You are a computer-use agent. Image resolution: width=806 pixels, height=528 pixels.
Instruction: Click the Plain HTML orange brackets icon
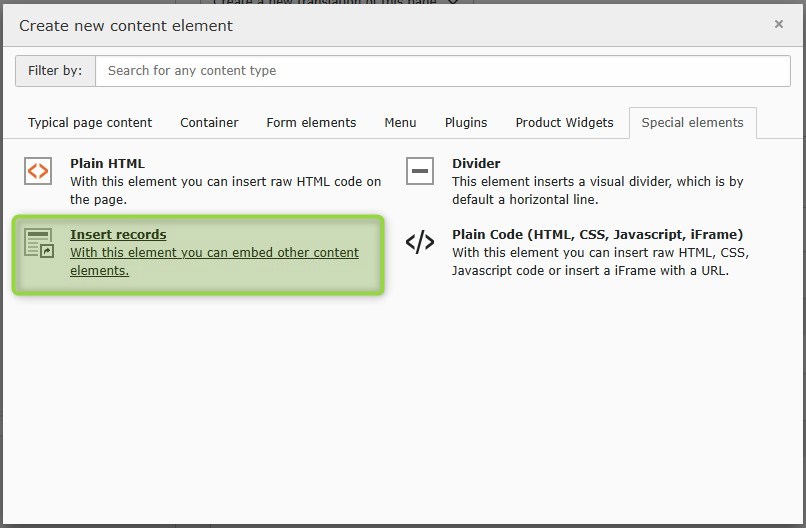click(38, 171)
